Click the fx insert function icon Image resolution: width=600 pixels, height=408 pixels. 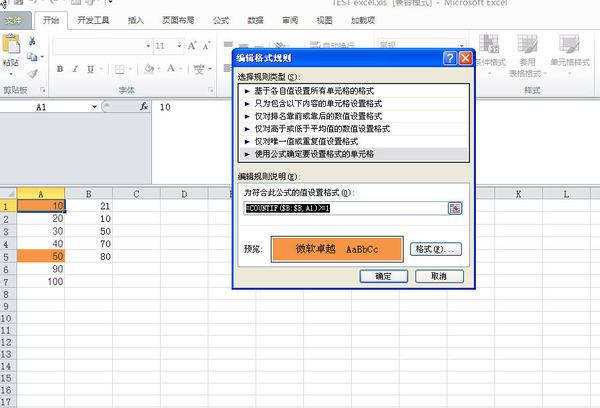coord(144,106)
